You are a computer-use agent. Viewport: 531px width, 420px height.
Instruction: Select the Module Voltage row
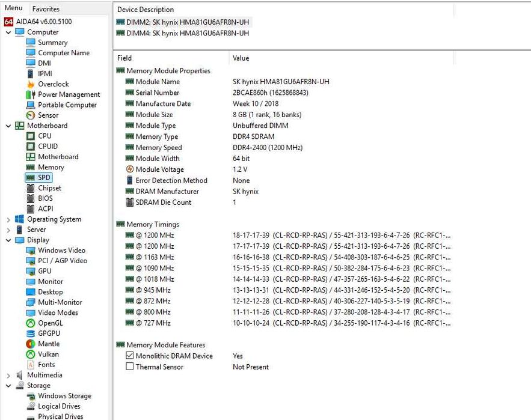click(283, 169)
